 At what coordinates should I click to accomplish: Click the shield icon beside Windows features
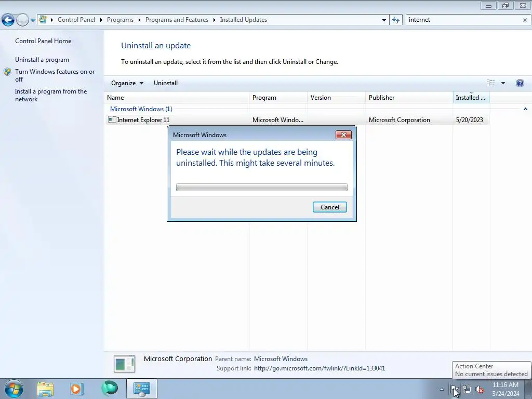pyautogui.click(x=7, y=72)
